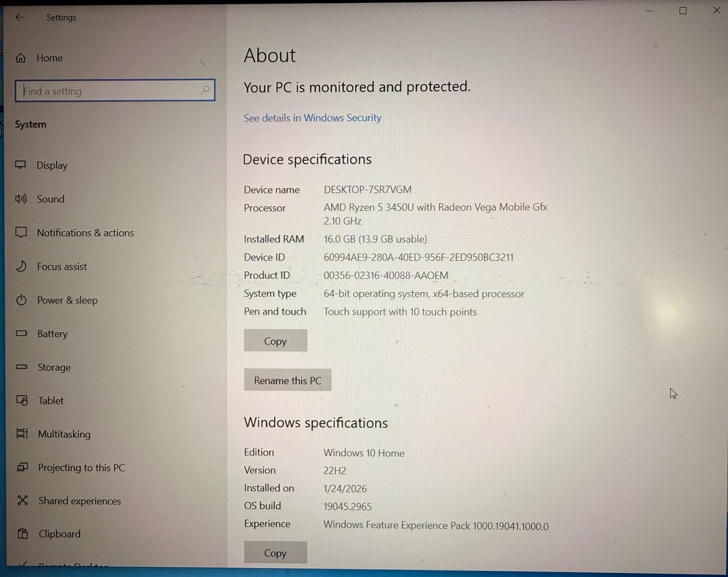The width and height of the screenshot is (728, 577).
Task: Open Display via its monitor icon
Action: (20, 165)
